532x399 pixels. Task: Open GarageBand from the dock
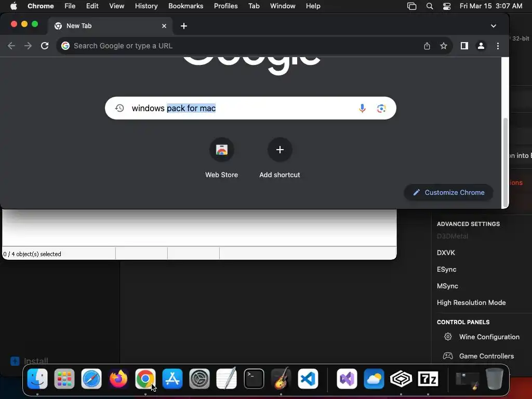pyautogui.click(x=281, y=379)
